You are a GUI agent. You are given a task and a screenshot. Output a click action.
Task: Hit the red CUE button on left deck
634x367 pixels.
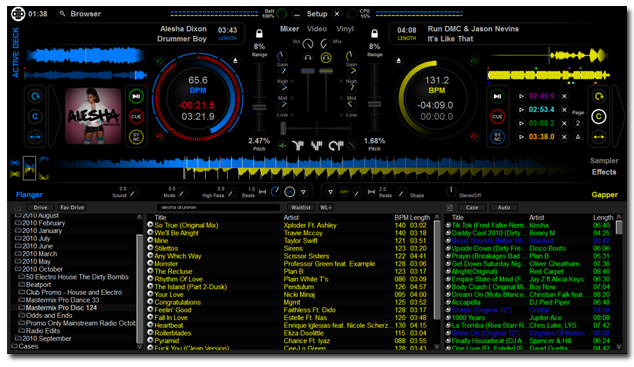[x=136, y=117]
